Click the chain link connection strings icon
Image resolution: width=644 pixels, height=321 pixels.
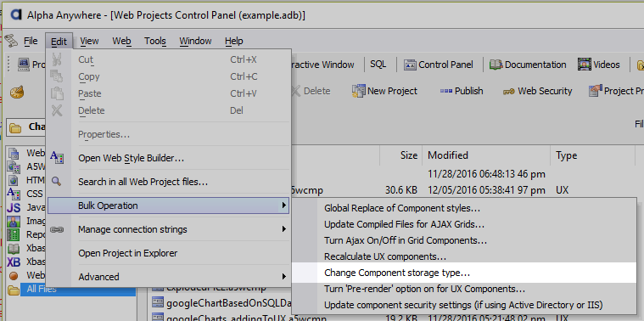click(x=57, y=229)
